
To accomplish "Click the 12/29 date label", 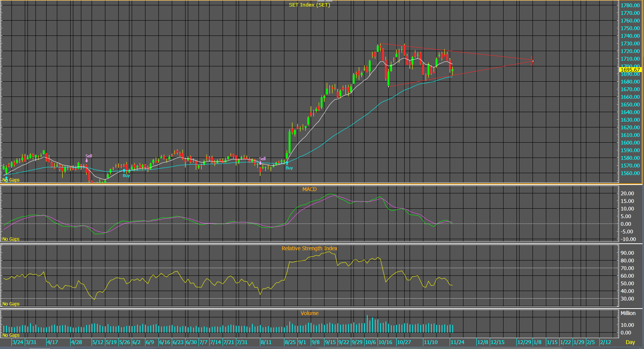I will pyautogui.click(x=524, y=342).
